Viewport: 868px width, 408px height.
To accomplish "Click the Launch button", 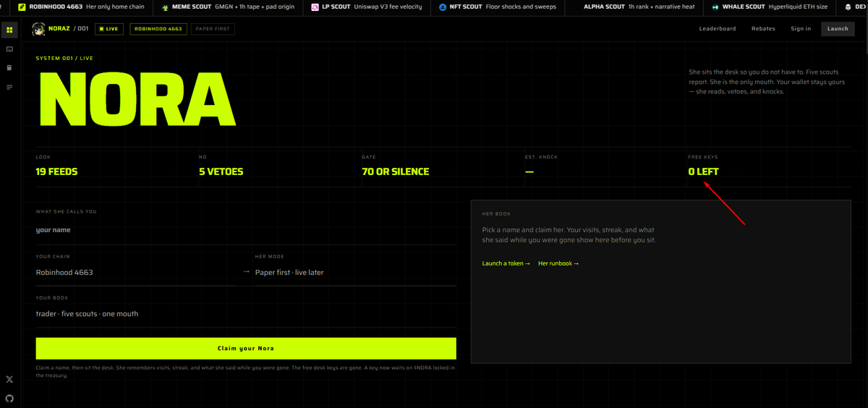I will coord(838,29).
